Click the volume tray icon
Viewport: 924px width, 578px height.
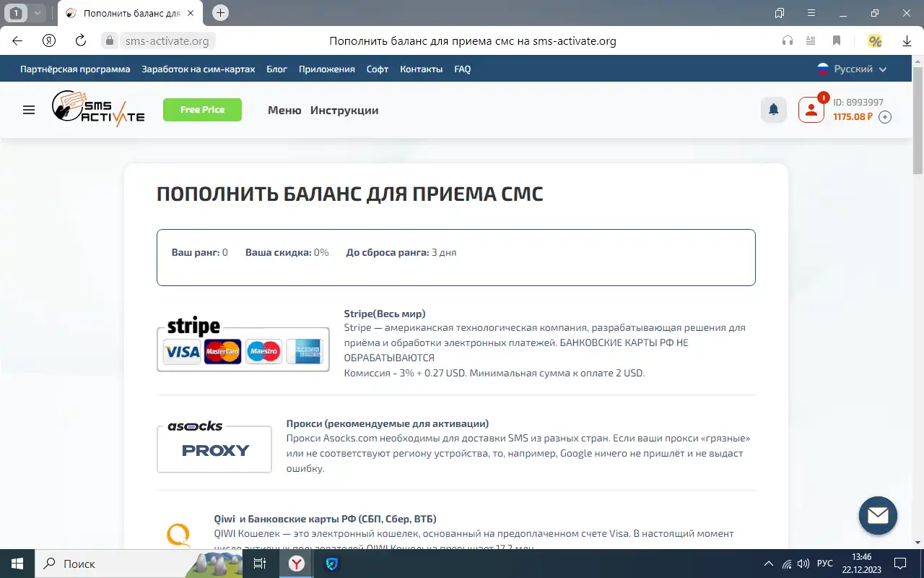tap(805, 564)
